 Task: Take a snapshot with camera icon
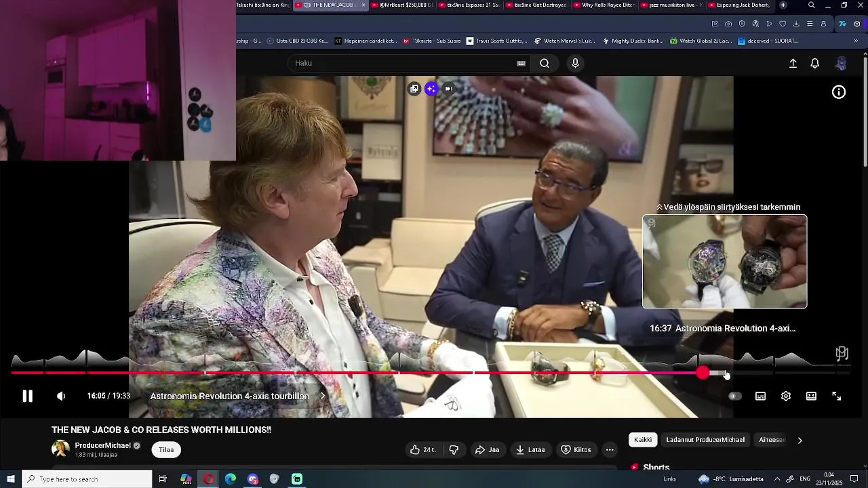coord(728,24)
